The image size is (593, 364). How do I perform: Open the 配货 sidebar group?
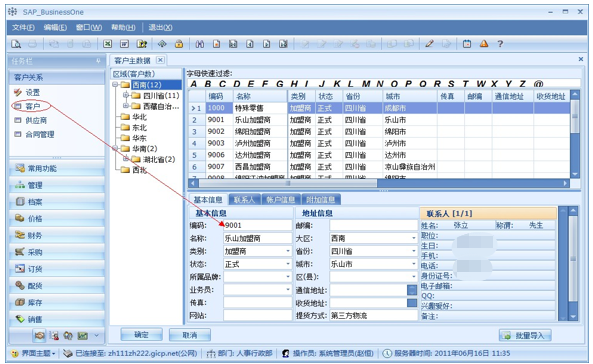(57, 286)
